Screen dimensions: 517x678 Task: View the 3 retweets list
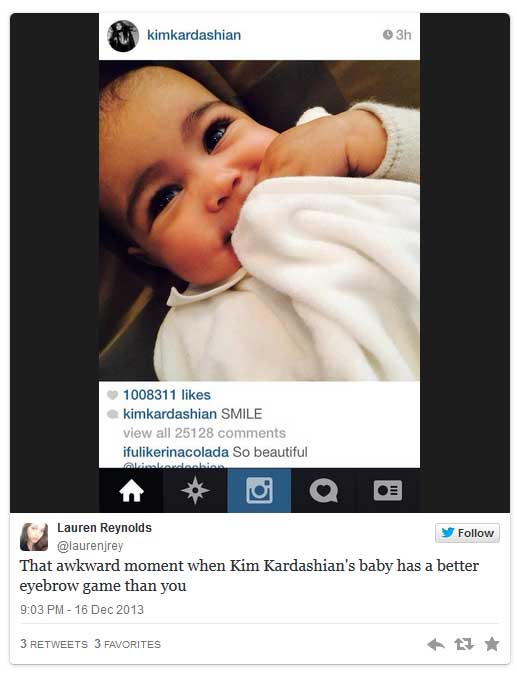pyautogui.click(x=54, y=644)
